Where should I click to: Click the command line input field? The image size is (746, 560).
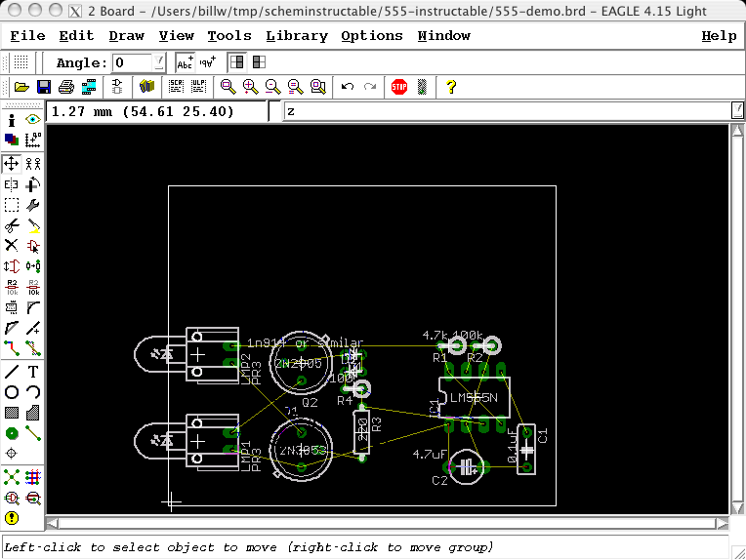[507, 111]
